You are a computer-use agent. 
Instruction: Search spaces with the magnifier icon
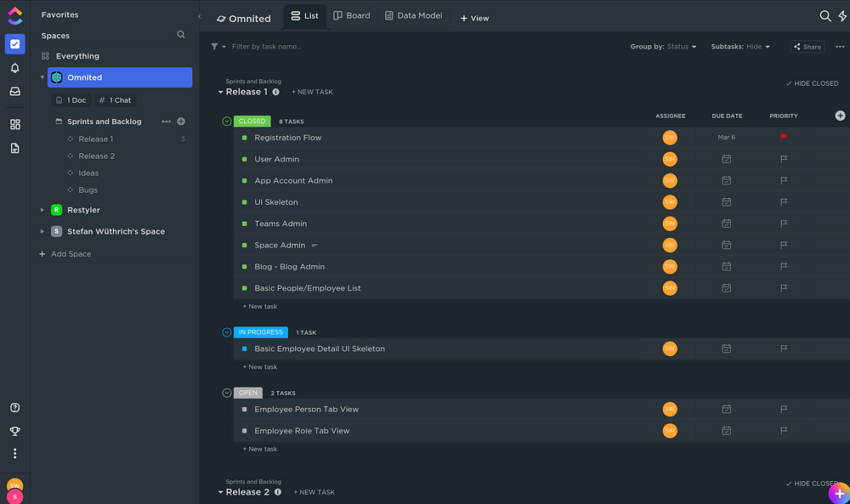pyautogui.click(x=180, y=35)
